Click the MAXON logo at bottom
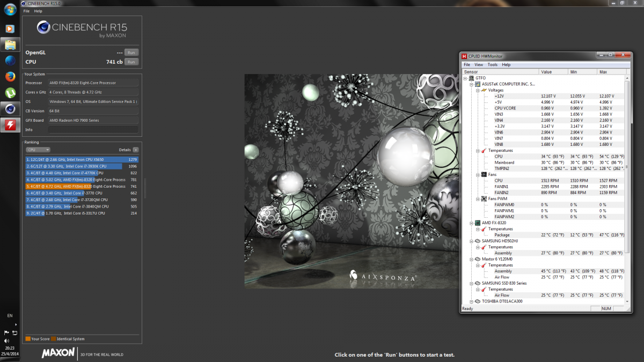Viewport: 644px width, 362px height. click(x=58, y=354)
